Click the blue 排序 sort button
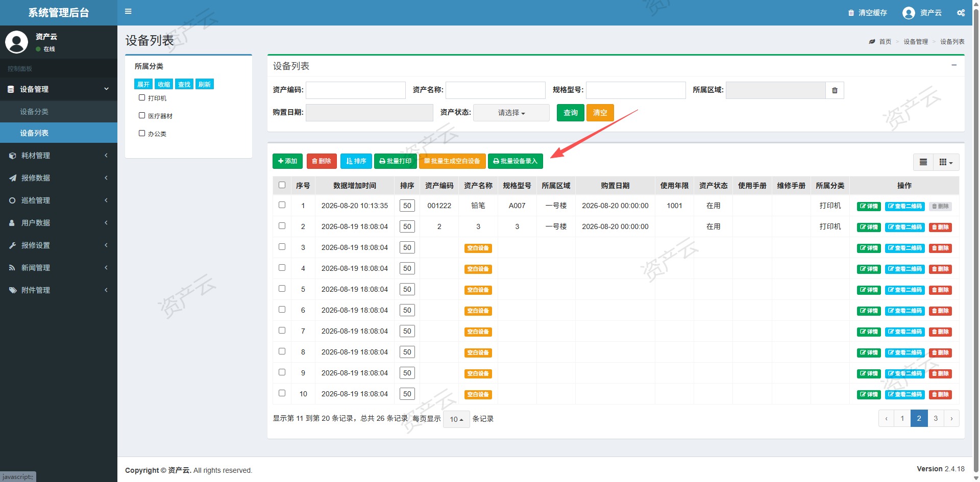Screen dimensions: 980x482 coord(356,161)
